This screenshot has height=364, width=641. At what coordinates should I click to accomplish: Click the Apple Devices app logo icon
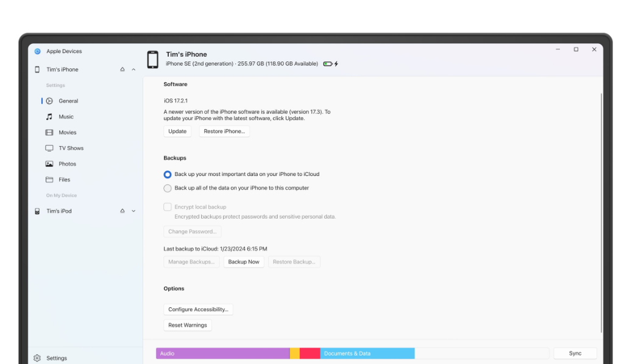coord(38,51)
